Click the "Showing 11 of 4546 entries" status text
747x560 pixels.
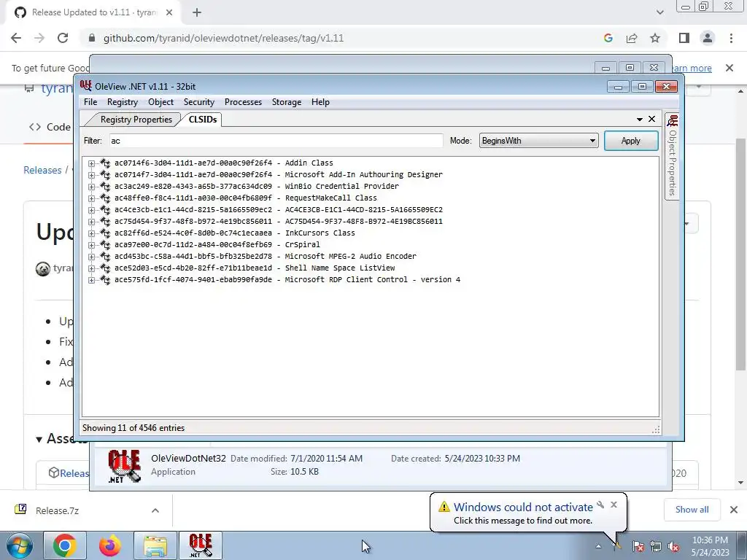point(133,427)
